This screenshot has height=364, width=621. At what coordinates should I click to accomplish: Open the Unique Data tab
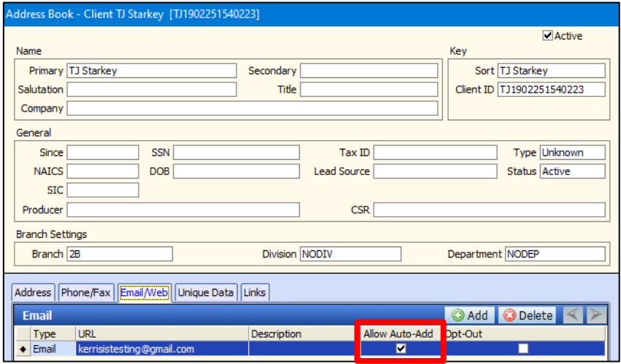pyautogui.click(x=206, y=293)
